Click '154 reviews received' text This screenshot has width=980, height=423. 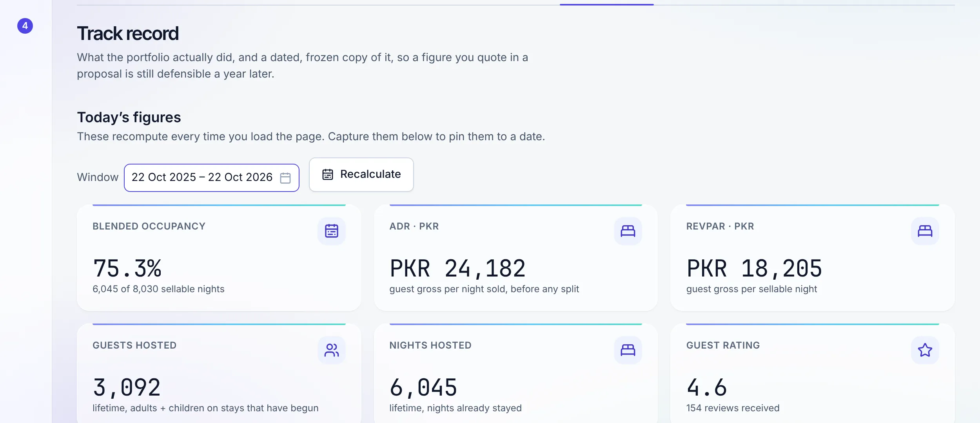coord(733,408)
